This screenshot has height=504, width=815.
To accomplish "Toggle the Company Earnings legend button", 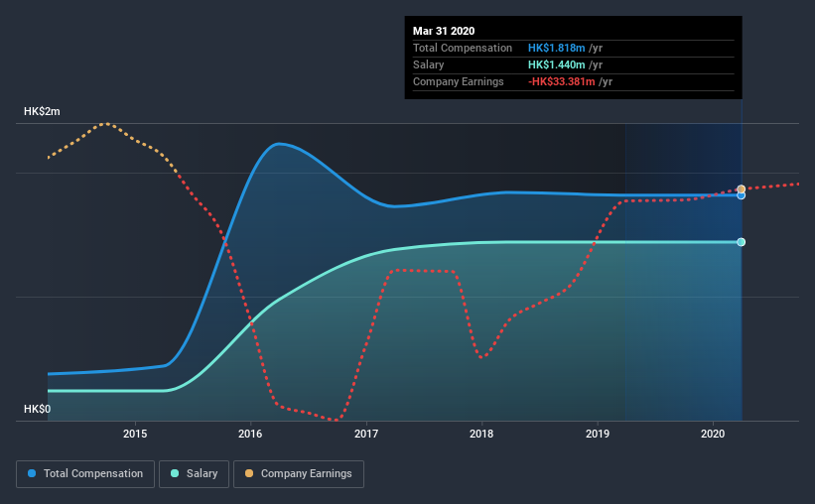I will pyautogui.click(x=299, y=474).
